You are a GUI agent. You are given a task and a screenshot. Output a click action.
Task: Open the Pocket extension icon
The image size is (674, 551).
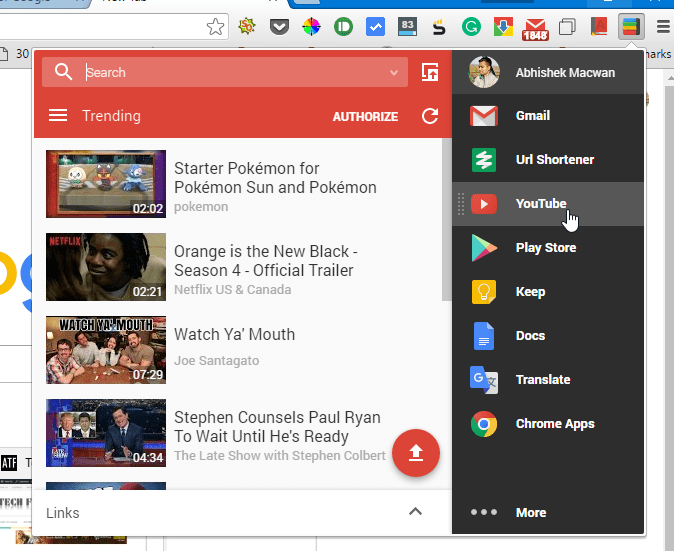[279, 28]
